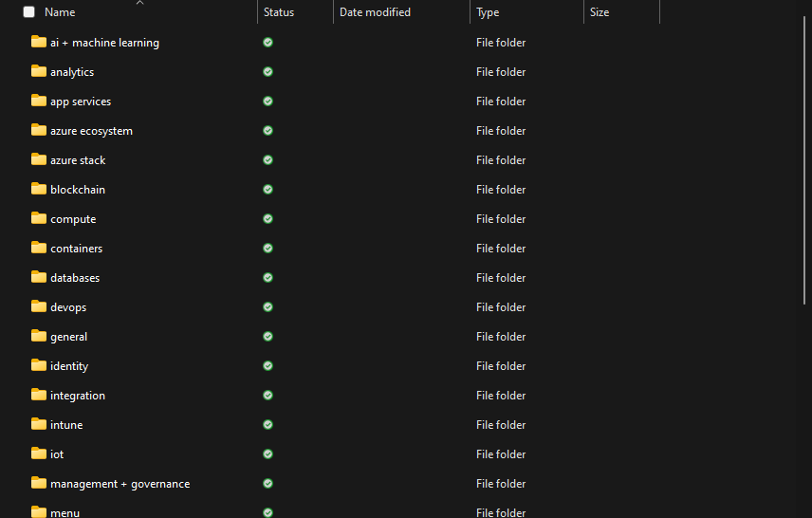The height and width of the screenshot is (518, 812).
Task: Click the sync status icon for devops
Action: [x=268, y=306]
